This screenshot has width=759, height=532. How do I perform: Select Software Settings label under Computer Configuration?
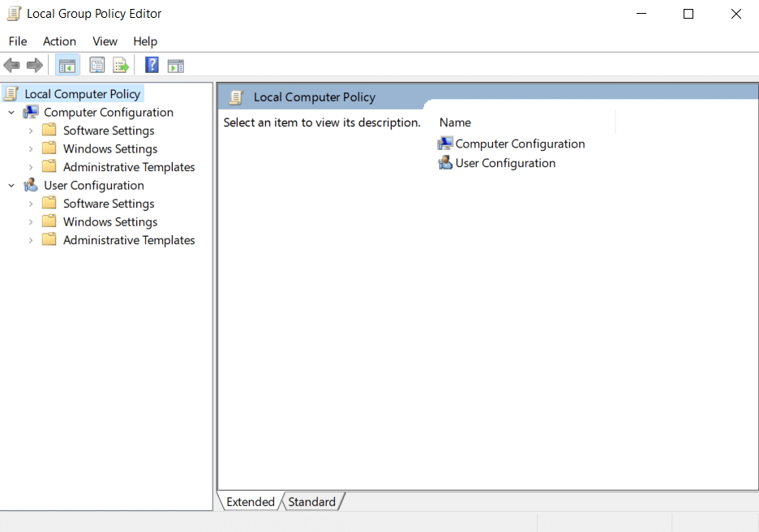[x=109, y=131]
